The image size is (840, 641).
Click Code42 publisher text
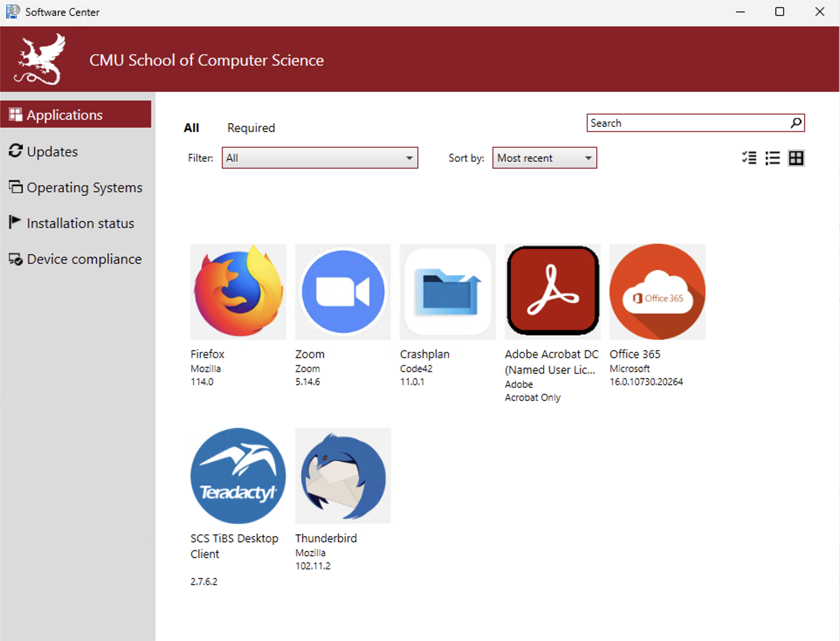(x=416, y=369)
